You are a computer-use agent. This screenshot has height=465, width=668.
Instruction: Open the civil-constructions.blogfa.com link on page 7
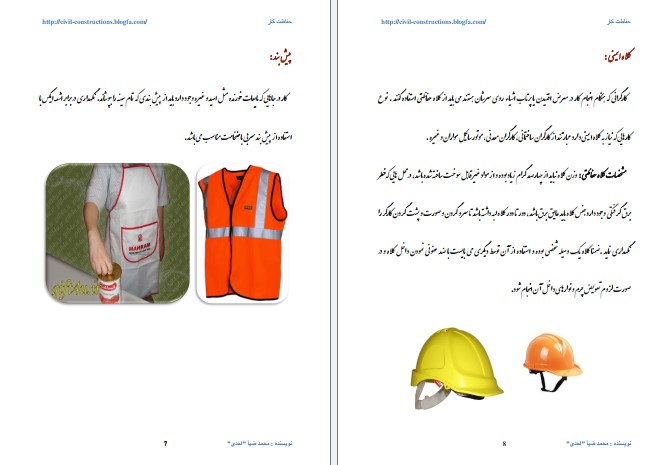coord(95,22)
